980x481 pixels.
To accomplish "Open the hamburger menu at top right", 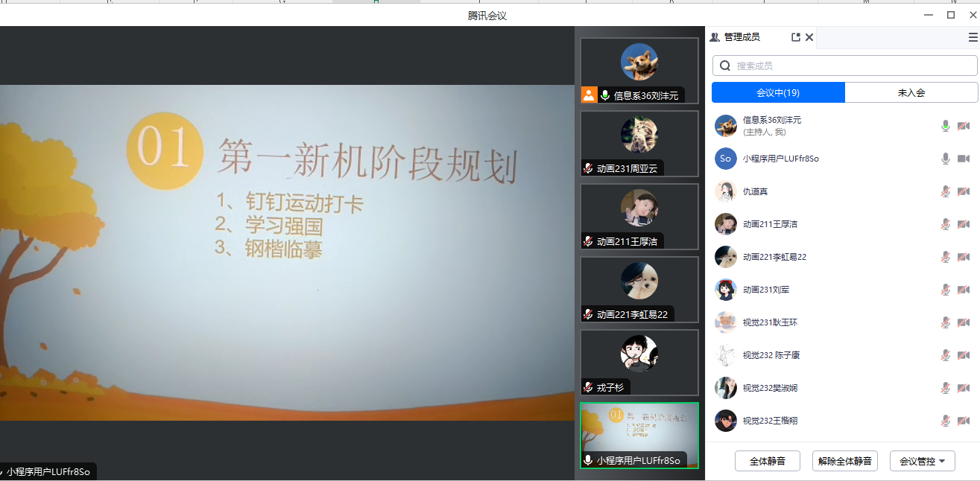I will coord(973,37).
